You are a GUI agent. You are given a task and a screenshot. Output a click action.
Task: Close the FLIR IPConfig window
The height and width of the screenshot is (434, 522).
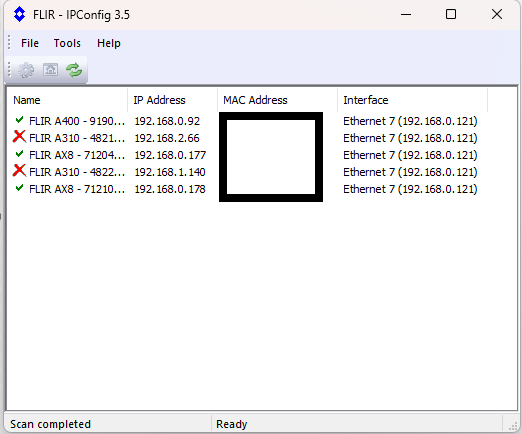(497, 14)
